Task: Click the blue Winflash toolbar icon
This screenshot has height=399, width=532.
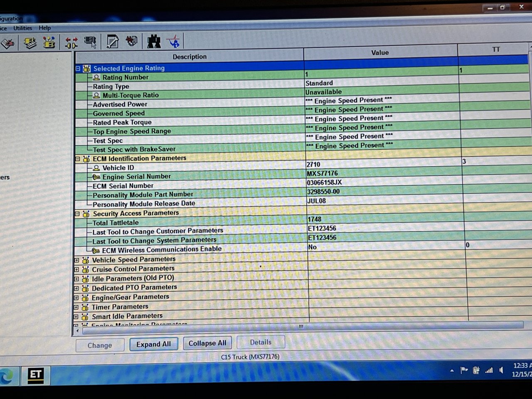Action: (174, 42)
